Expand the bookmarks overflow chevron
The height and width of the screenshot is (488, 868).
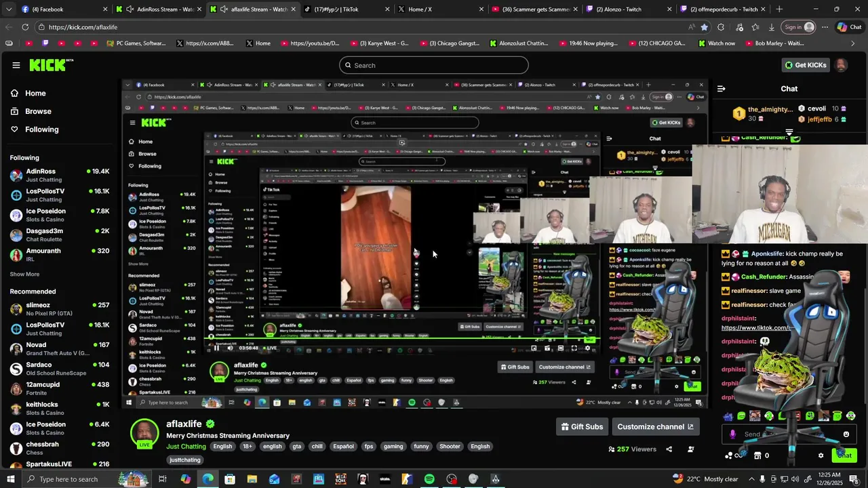click(x=853, y=43)
